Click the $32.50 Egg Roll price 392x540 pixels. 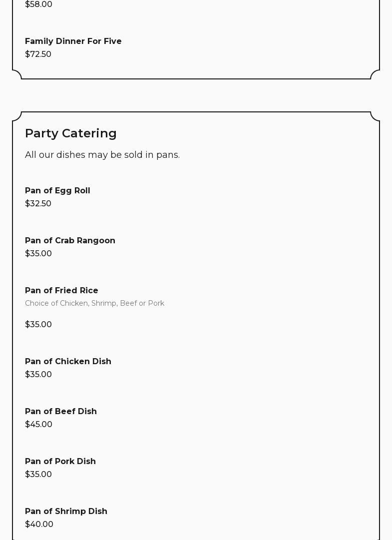(x=38, y=203)
